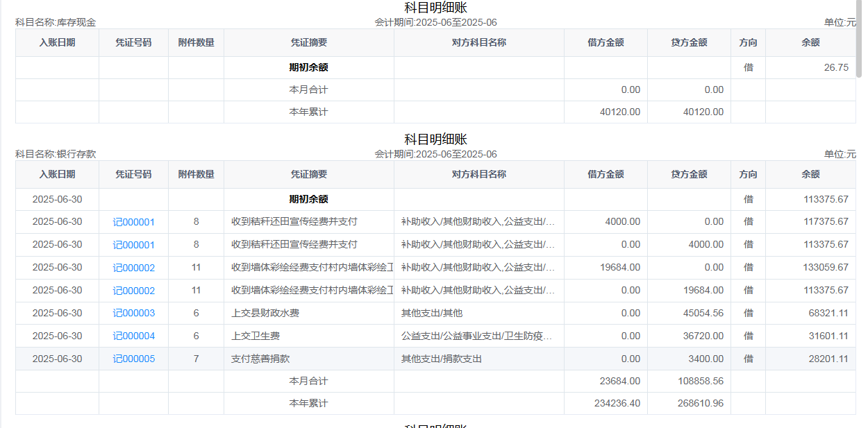
Task: Open voucher link 记000004
Action: 133,336
